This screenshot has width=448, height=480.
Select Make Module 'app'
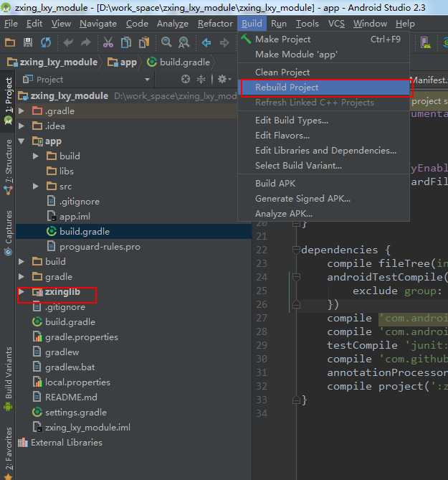point(323,55)
